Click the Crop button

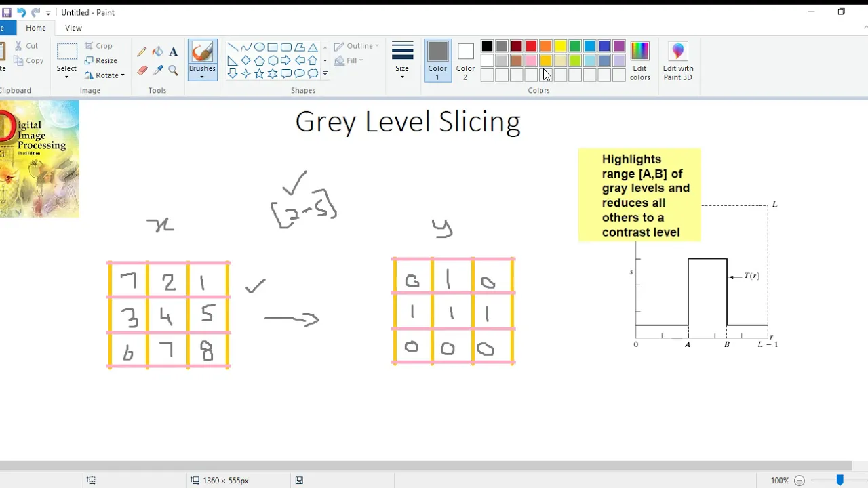click(x=99, y=46)
